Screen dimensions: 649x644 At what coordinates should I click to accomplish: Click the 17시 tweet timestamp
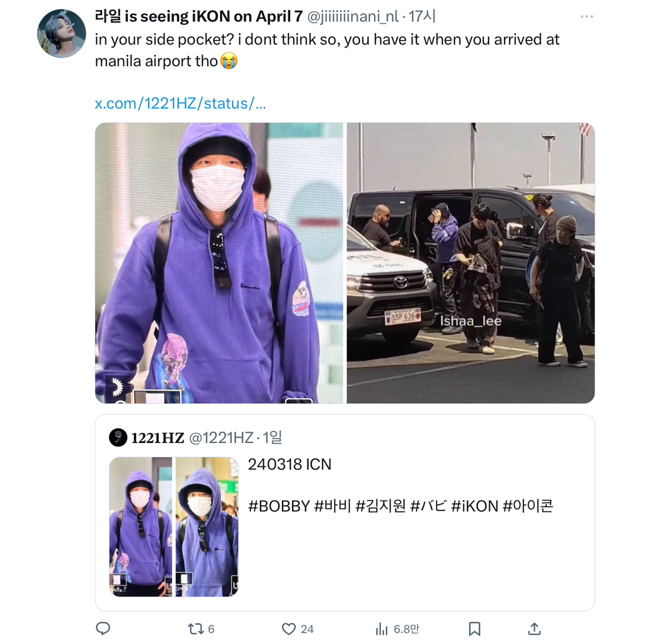point(421,16)
